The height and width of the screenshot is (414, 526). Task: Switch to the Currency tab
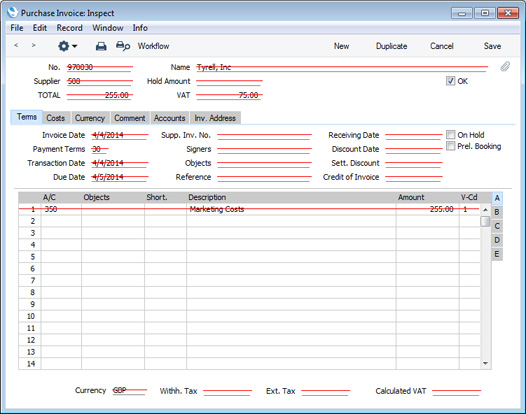90,118
